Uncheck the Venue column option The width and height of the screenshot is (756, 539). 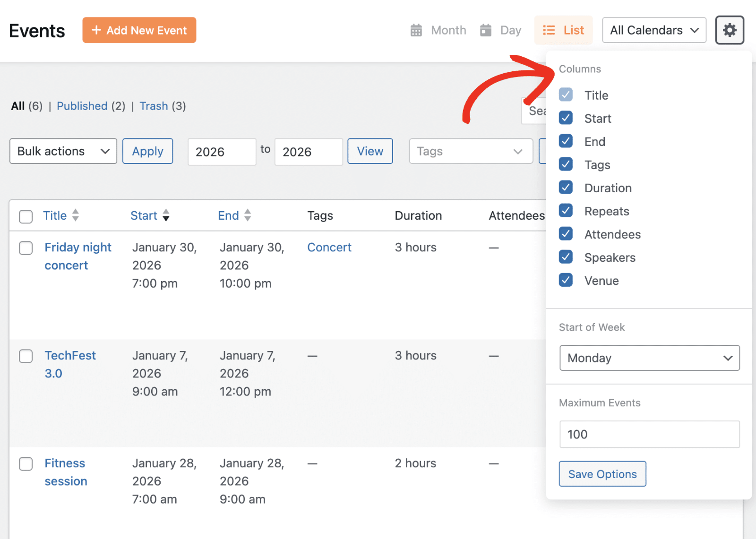tap(566, 280)
